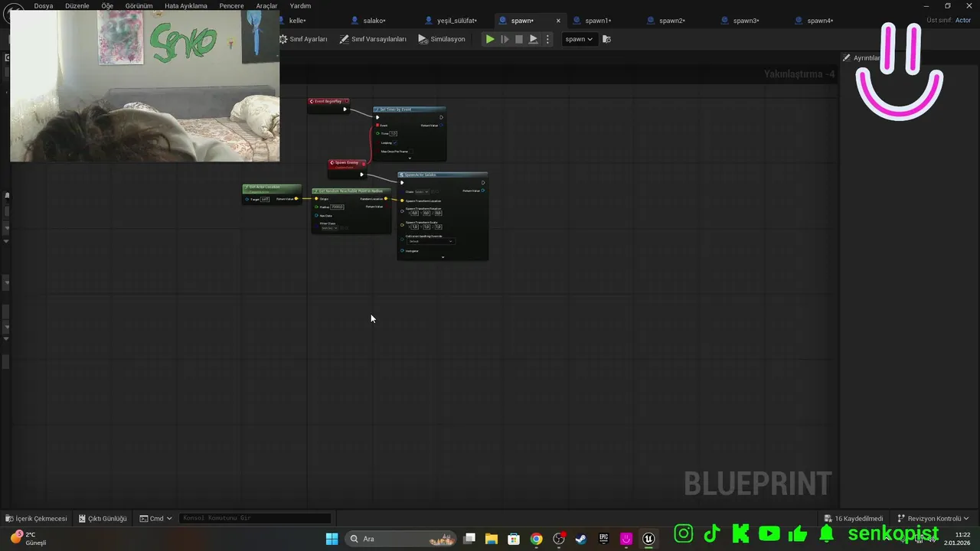Switch to the salako blueprint tab
This screenshot has width=980, height=551.
tap(374, 21)
